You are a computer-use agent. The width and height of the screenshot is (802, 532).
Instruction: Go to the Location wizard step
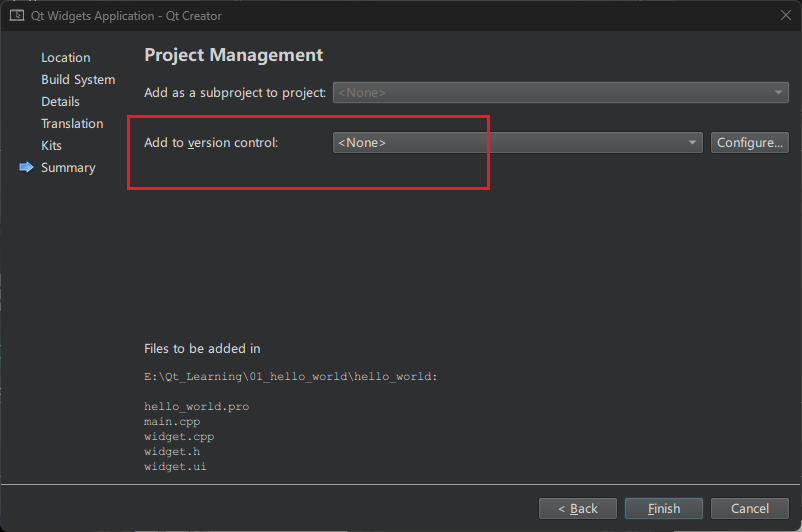[x=66, y=58]
